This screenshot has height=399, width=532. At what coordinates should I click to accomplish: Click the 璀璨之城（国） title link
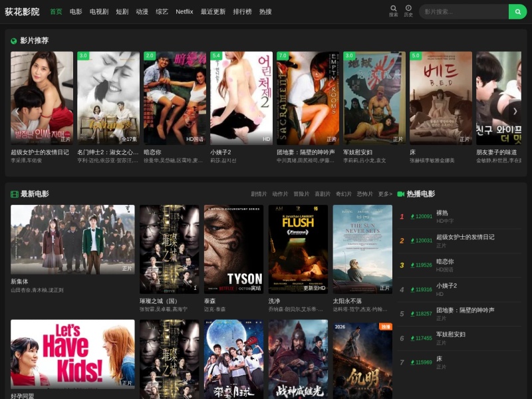point(158,301)
